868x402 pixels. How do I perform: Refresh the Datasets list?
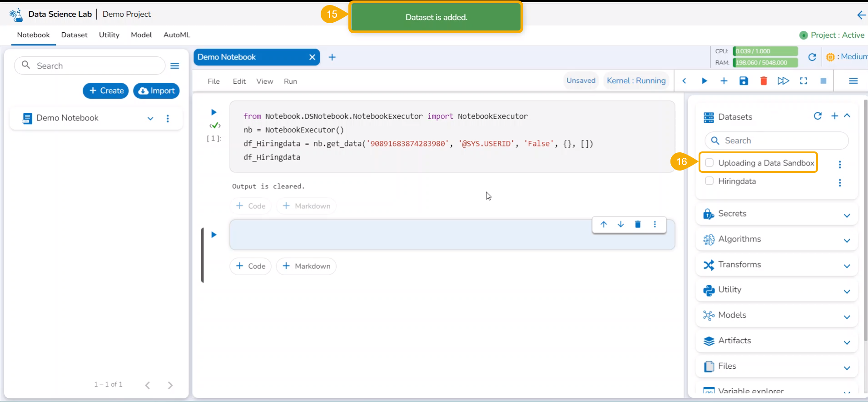[818, 116]
